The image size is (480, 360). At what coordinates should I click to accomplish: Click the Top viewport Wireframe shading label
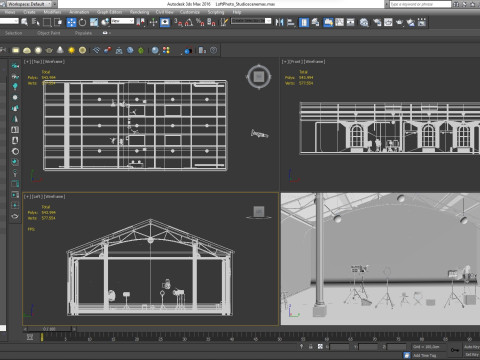[x=54, y=62]
